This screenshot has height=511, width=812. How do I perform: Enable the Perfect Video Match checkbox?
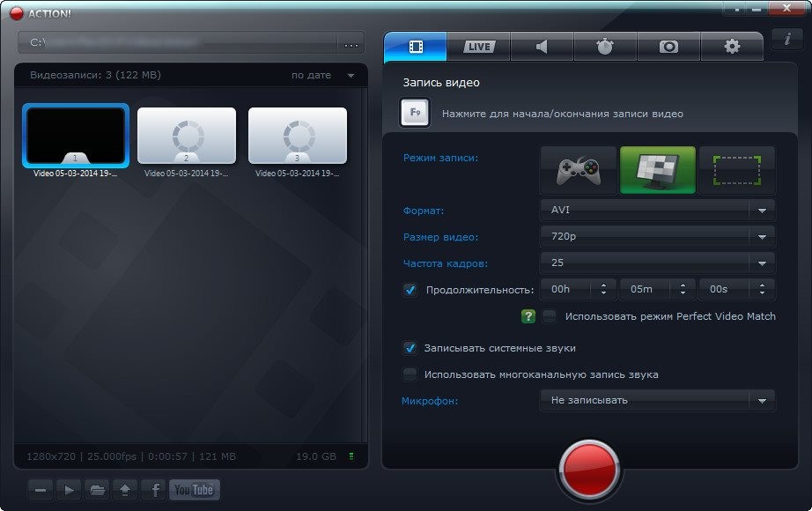549,316
